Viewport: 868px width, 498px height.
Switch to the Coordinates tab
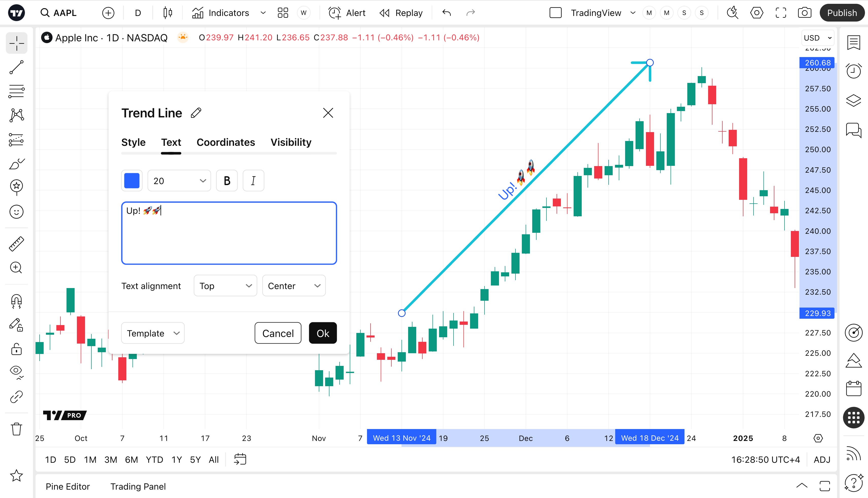pos(226,142)
